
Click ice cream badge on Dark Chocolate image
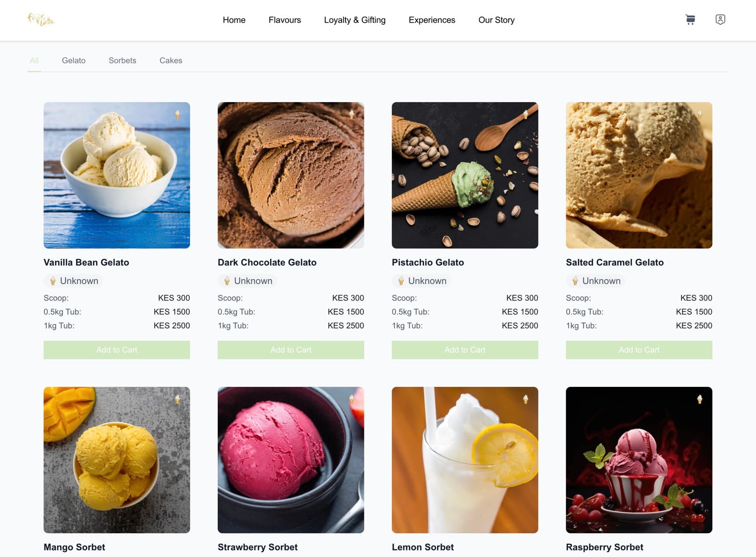tap(352, 114)
